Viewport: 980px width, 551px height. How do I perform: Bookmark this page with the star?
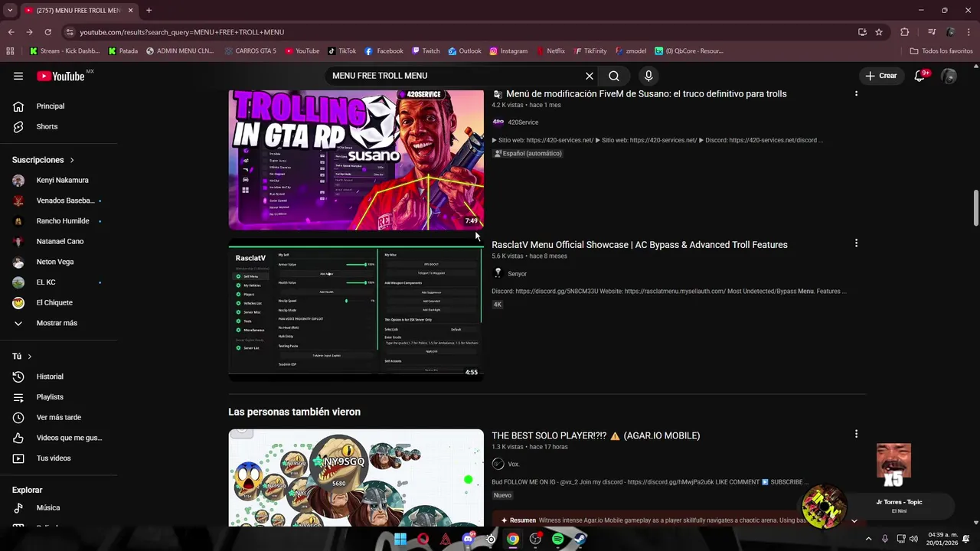tap(879, 32)
